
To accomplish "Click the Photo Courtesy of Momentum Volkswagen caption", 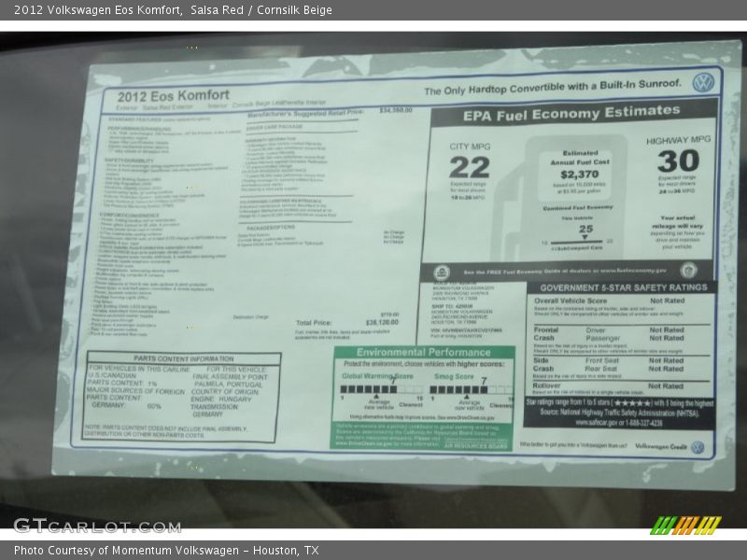I will [x=166, y=551].
